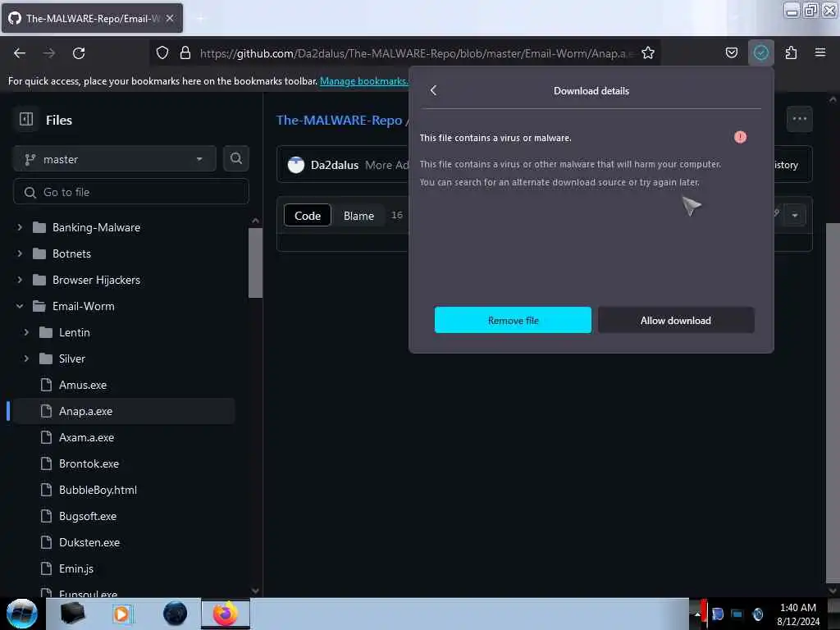Click the Allow download button
Screen dimensions: 840x630
676,321
